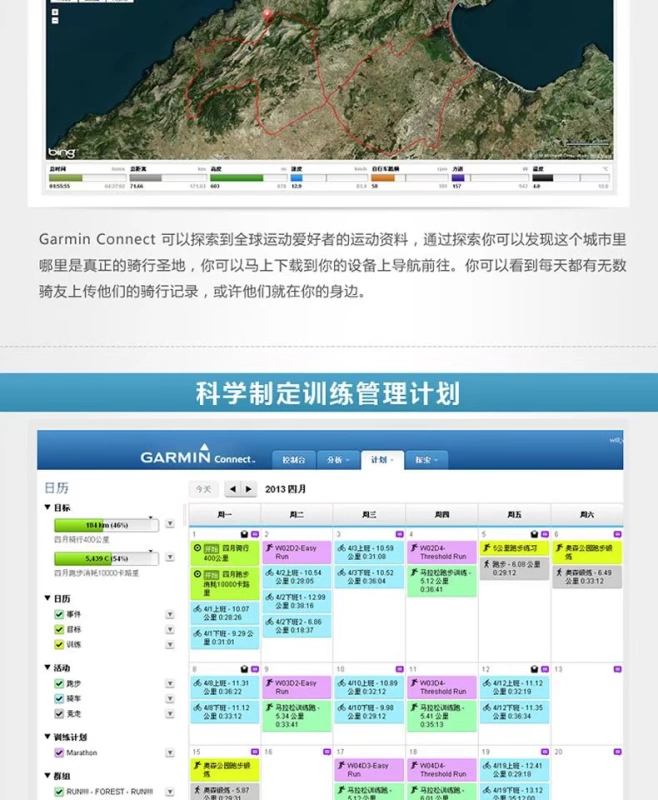Open the black badge icon on day 1

tap(244, 534)
